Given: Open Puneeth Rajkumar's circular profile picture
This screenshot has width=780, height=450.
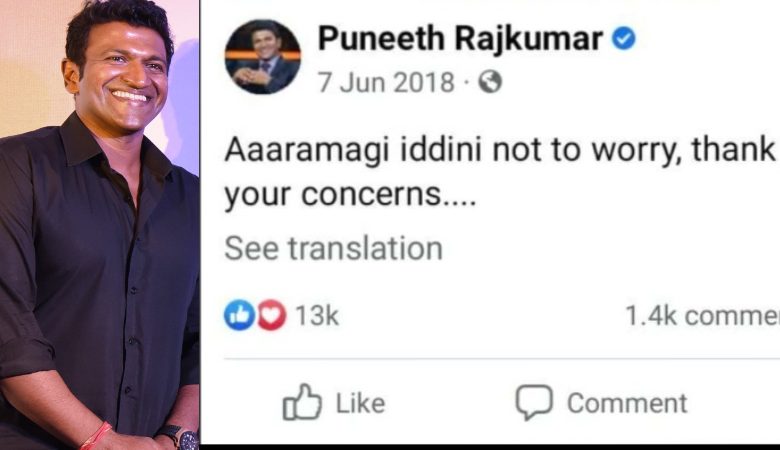Looking at the screenshot, I should click(x=263, y=57).
